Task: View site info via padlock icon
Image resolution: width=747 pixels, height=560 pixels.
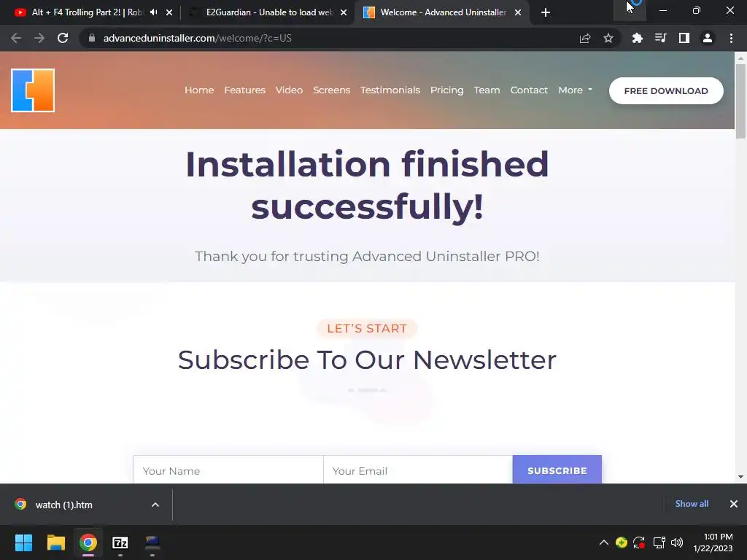Action: [x=92, y=38]
